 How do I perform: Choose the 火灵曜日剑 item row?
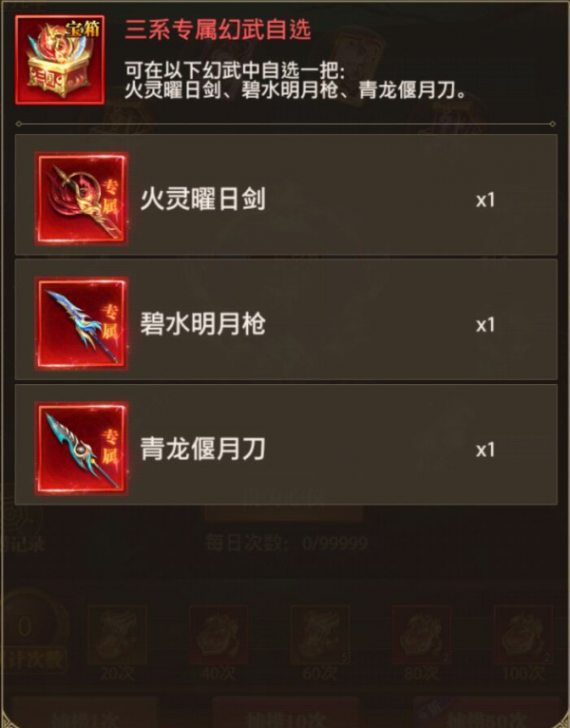pyautogui.click(x=286, y=195)
